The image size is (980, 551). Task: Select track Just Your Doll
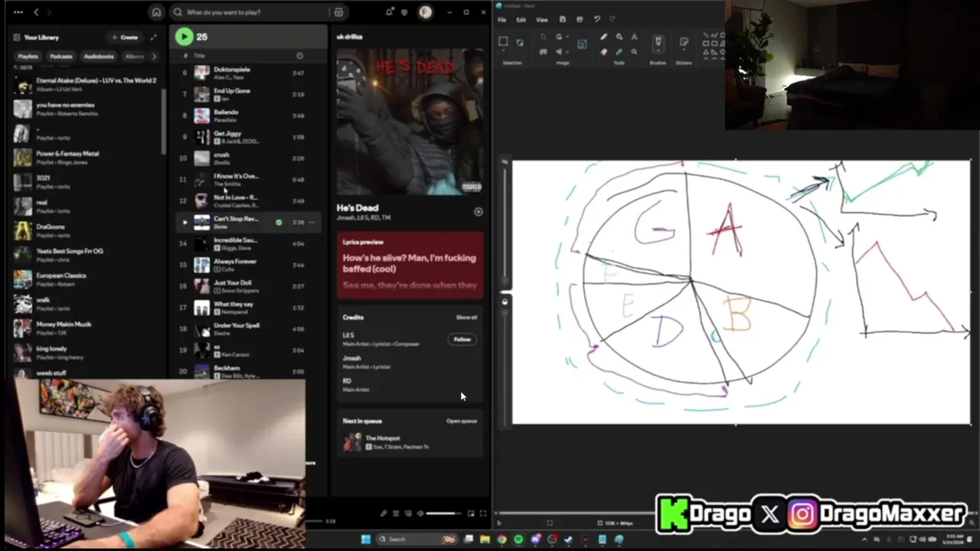click(x=250, y=286)
